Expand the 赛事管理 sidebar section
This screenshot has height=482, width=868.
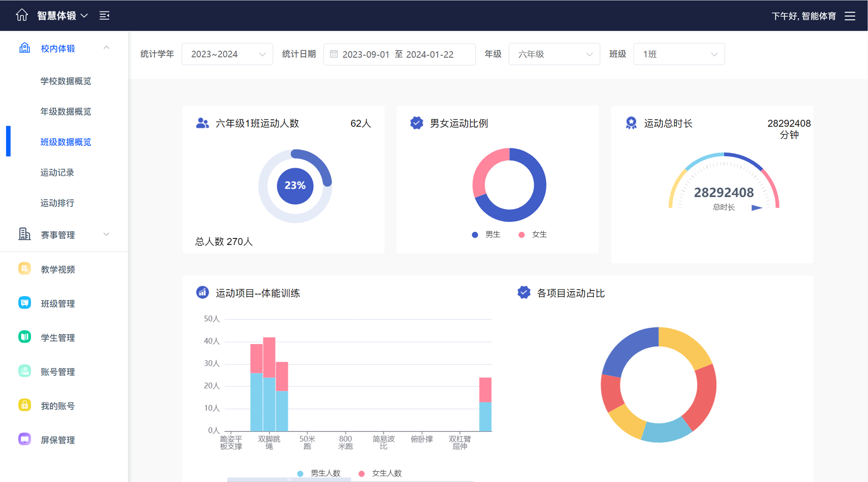(64, 235)
